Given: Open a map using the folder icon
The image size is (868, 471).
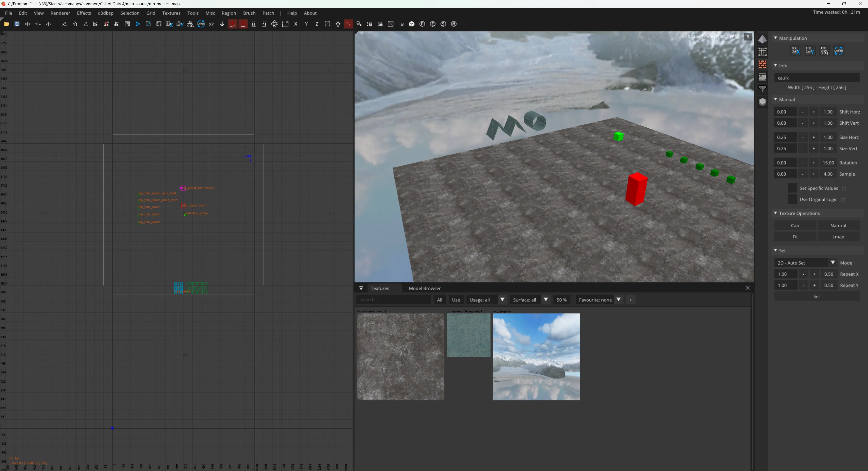Looking at the screenshot, I should tap(6, 24).
